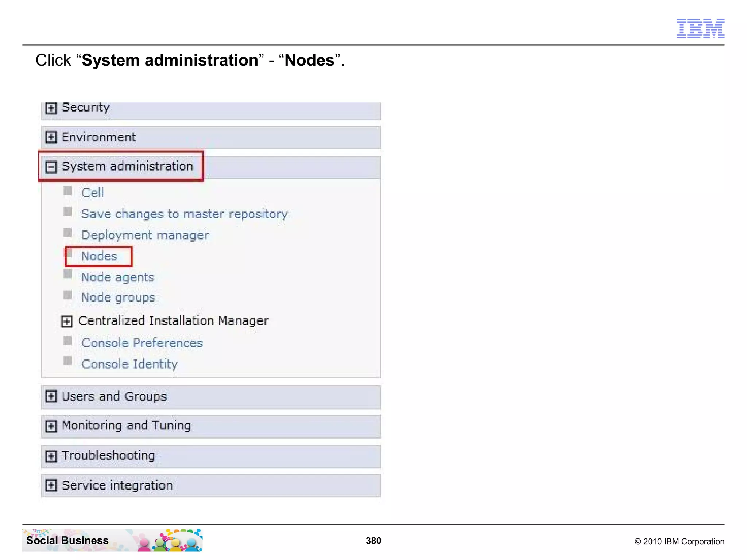Viewport: 747px width, 560px height.
Task: Open the Deployment manager link
Action: pyautogui.click(x=145, y=235)
